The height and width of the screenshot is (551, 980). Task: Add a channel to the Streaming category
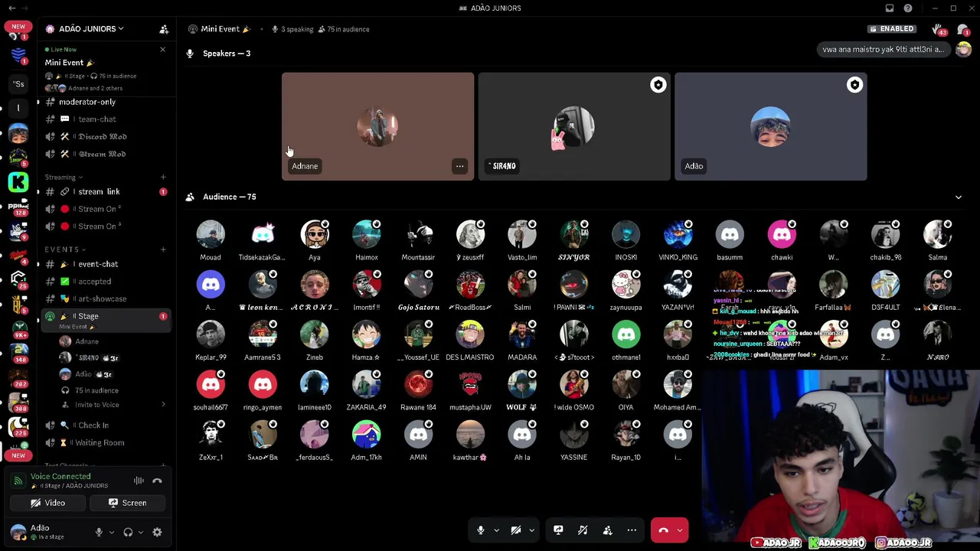coord(162,178)
